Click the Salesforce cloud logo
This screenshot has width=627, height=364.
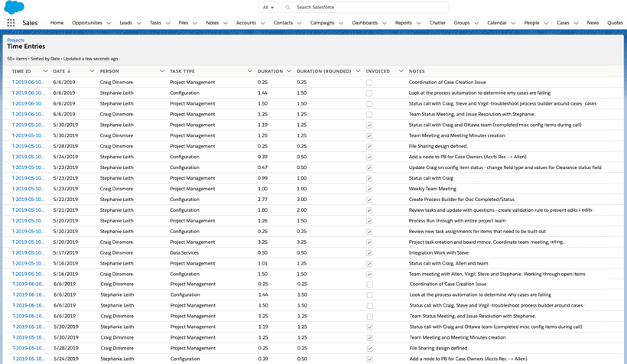15,8
